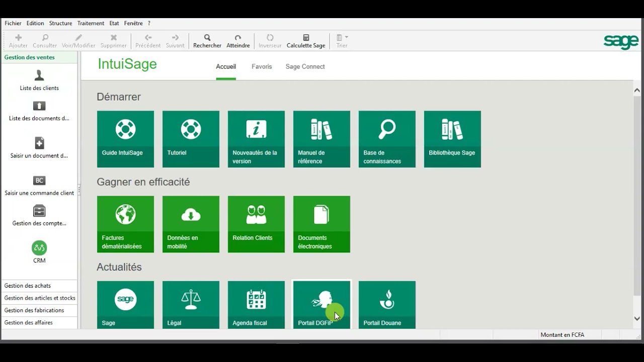Open the Traitement menu

click(x=91, y=23)
